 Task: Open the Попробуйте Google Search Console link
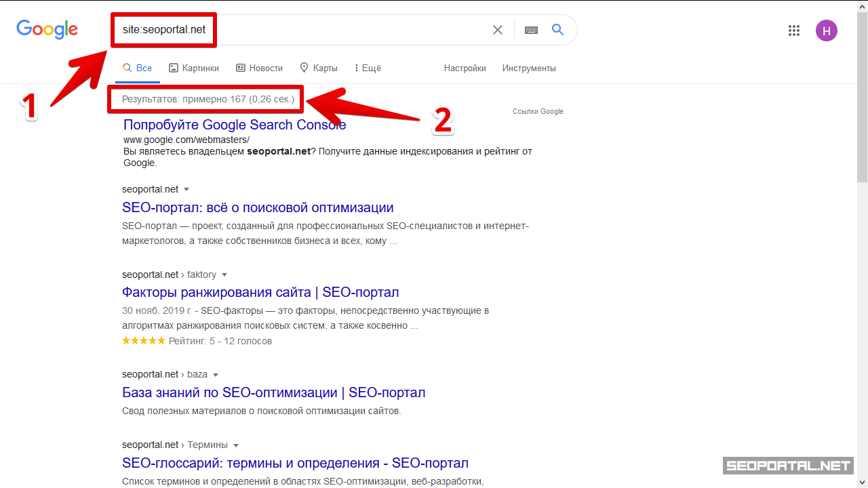coord(235,125)
